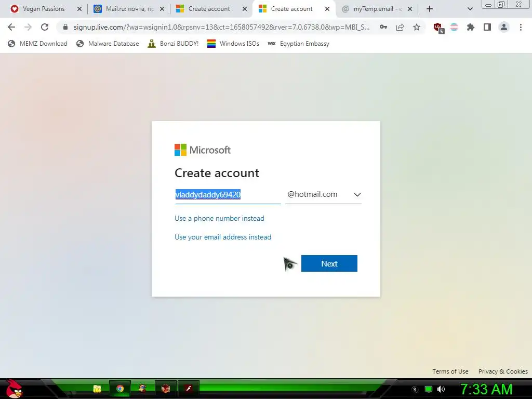This screenshot has height=399, width=532.
Task: Click Use a phone number instead
Action: pos(219,219)
